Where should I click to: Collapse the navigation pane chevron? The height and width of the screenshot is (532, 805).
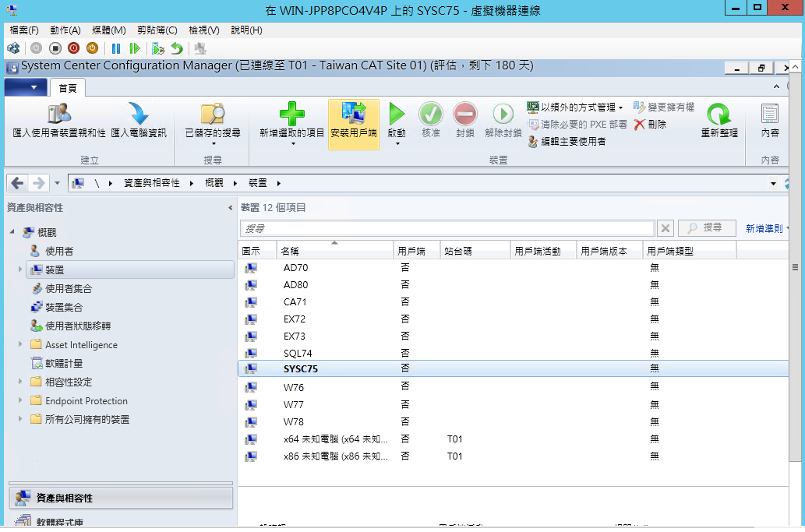click(230, 208)
